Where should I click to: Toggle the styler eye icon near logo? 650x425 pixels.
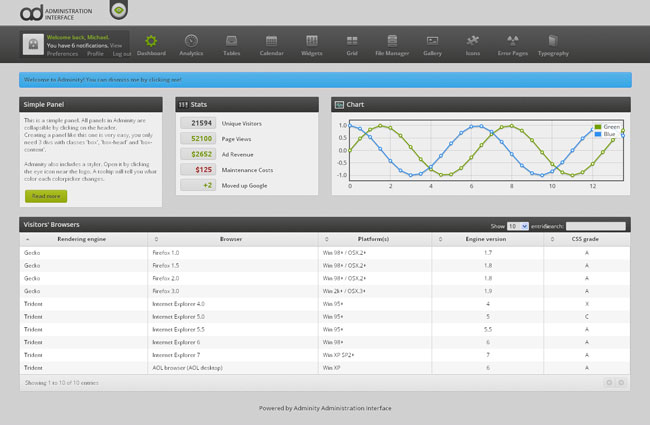[119, 10]
